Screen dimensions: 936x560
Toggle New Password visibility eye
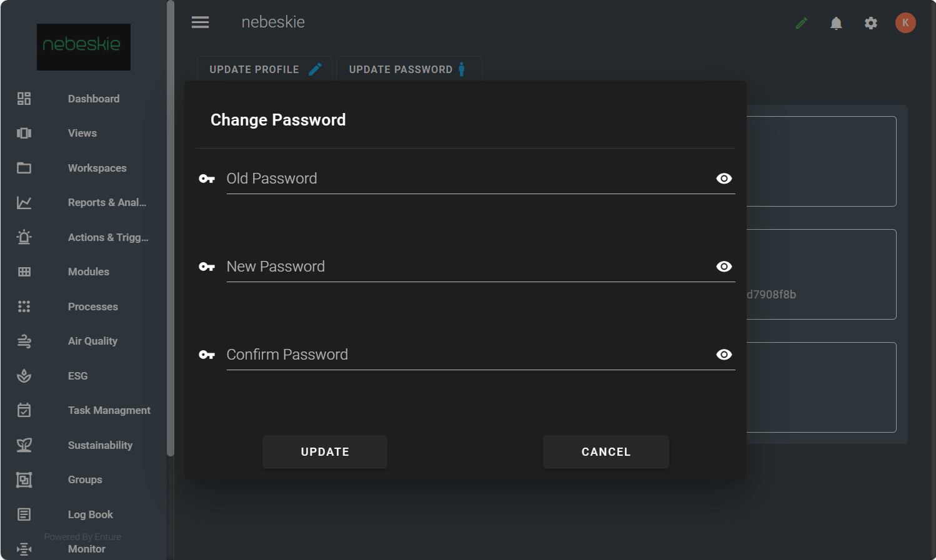tap(724, 267)
